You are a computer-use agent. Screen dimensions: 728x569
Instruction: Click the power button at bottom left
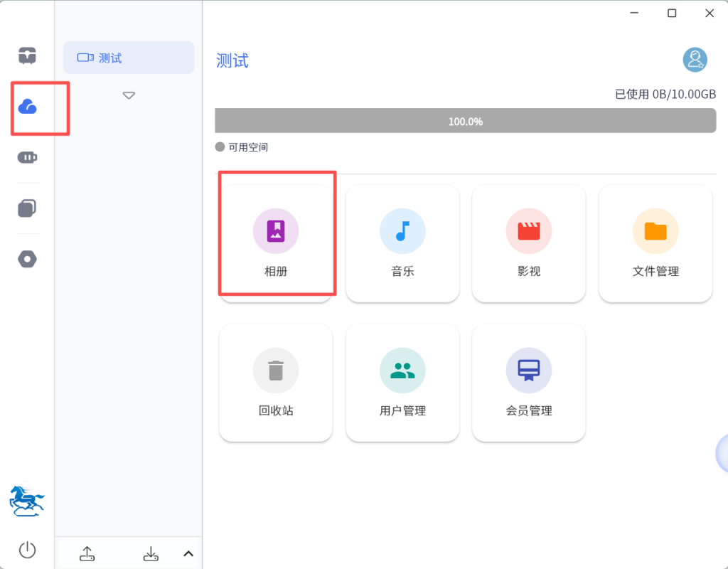(27, 550)
